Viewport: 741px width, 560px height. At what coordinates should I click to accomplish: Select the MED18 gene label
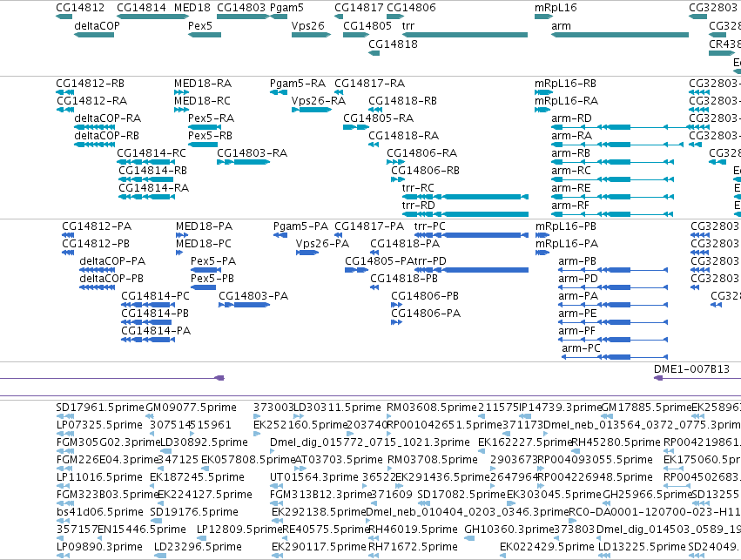[192, 8]
